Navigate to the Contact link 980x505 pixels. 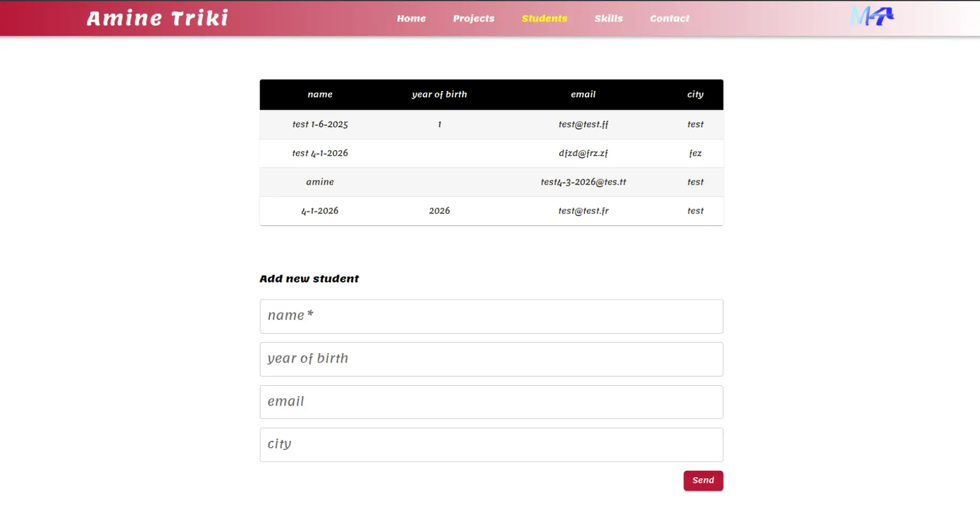coord(669,18)
